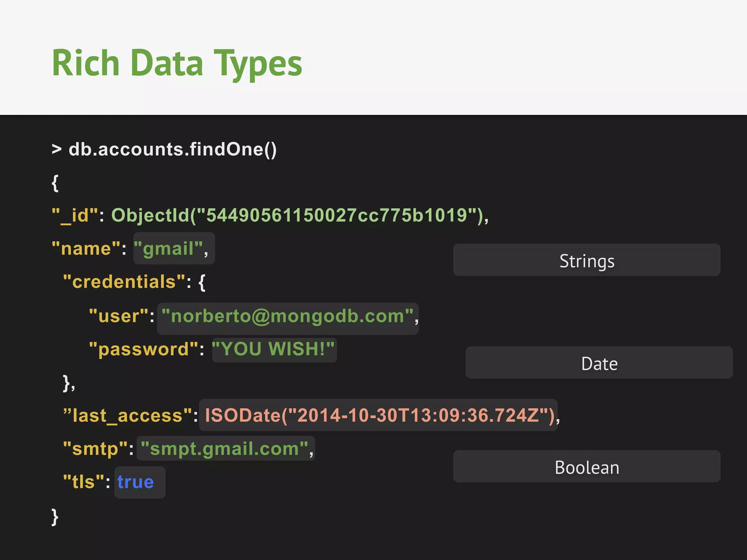Click the "smtp" field key
Viewport: 747px width, 560px height.
96,449
